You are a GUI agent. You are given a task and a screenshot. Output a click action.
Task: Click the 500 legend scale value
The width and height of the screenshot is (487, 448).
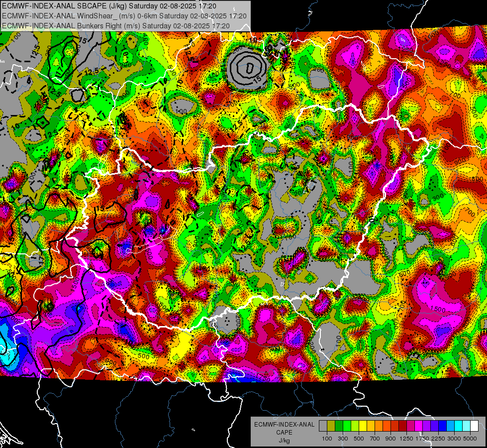point(359,439)
